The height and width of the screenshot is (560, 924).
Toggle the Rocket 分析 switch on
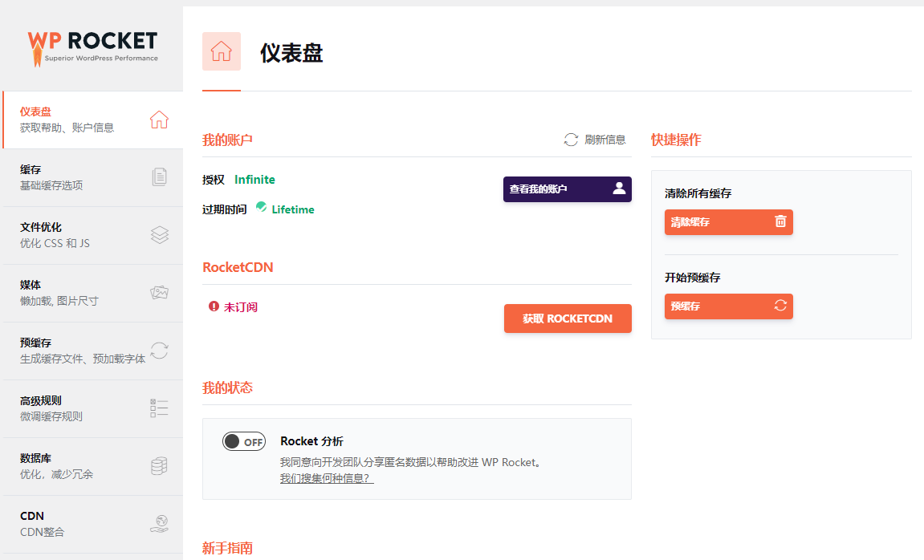244,441
